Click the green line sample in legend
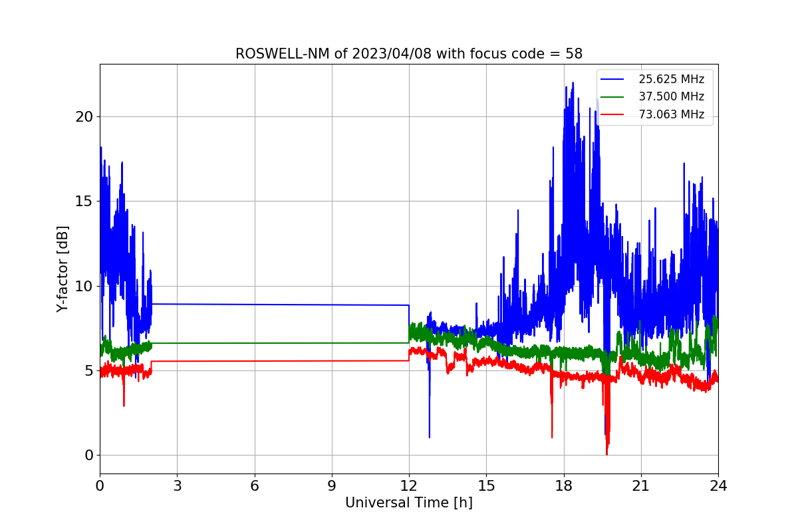Viewport: 798px width, 532px height. tap(612, 97)
